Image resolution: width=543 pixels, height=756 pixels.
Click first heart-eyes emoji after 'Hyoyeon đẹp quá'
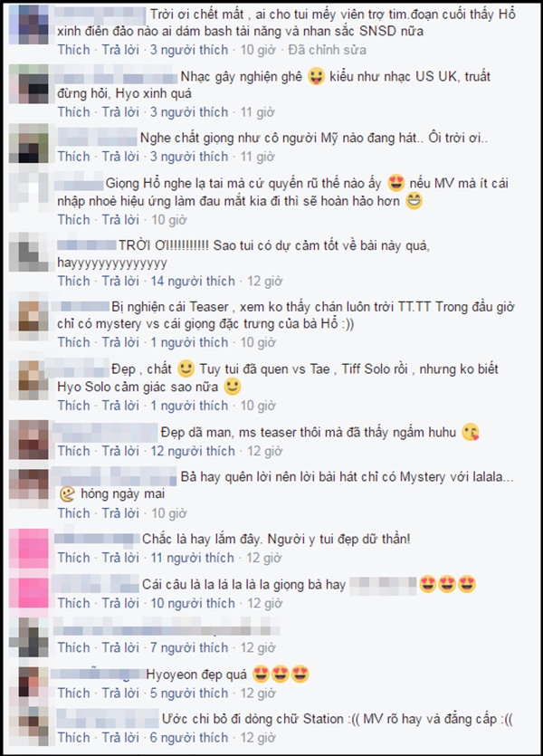(261, 675)
